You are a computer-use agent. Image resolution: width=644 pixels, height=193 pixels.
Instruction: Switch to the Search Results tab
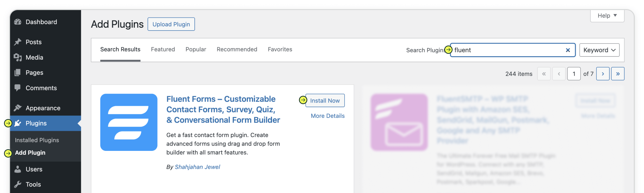[x=120, y=49]
